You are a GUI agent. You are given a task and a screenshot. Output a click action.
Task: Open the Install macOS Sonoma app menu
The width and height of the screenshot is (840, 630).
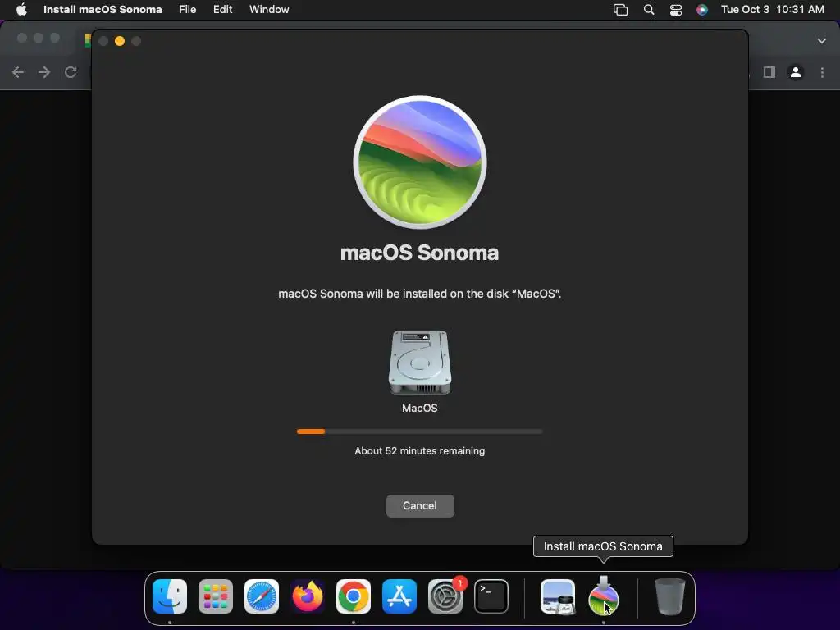pyautogui.click(x=103, y=10)
